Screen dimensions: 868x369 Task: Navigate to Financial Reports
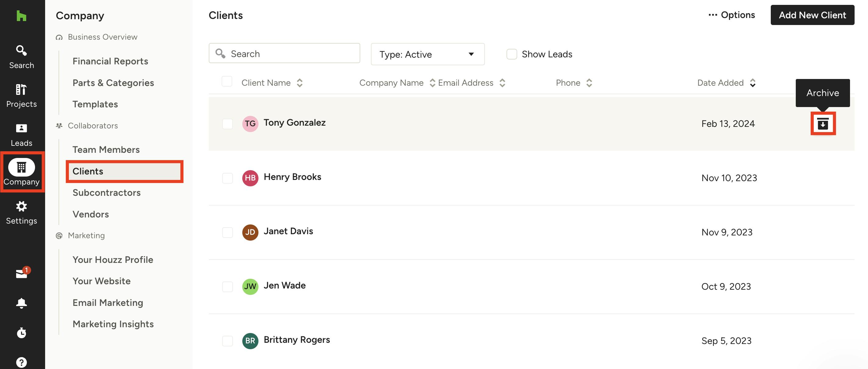coord(110,61)
